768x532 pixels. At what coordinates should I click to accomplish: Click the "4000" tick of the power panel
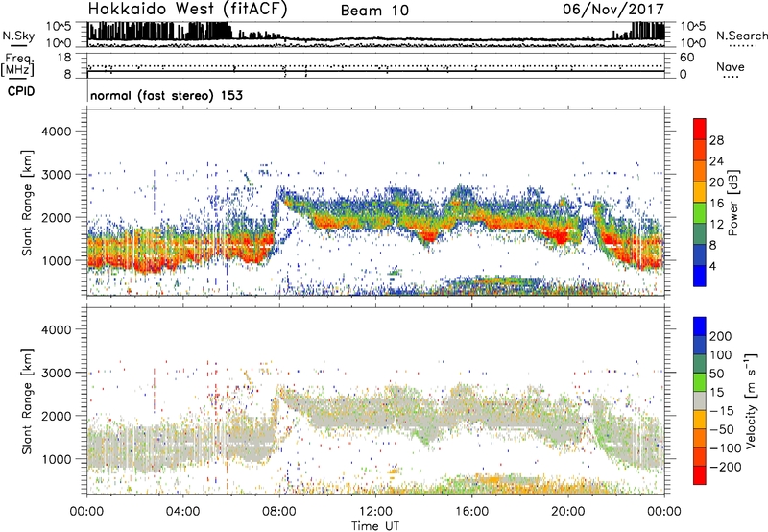tap(56, 132)
